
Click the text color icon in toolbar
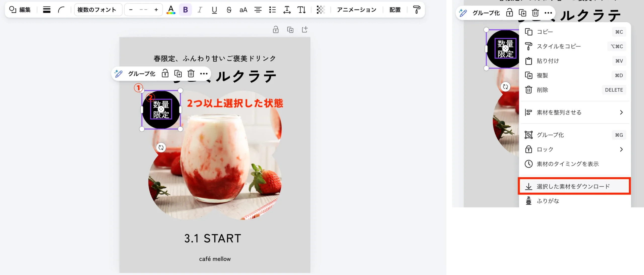click(x=171, y=10)
